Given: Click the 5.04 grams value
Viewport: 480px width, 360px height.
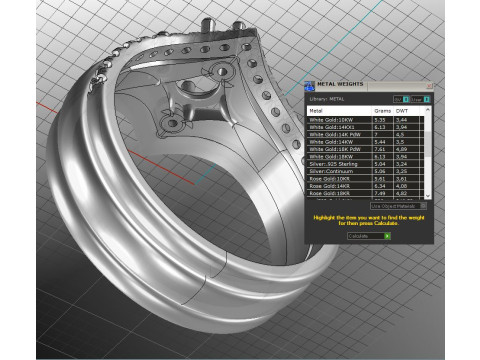Looking at the screenshot, I should [380, 164].
